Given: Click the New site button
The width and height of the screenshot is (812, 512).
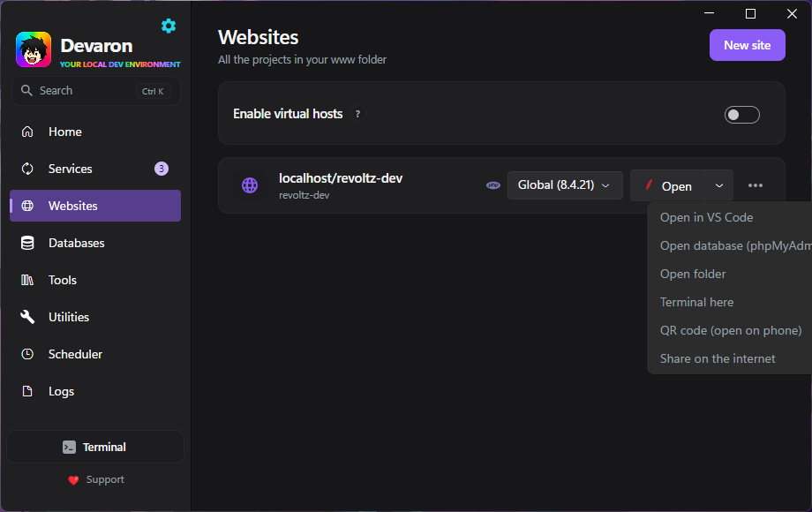Looking at the screenshot, I should click(x=747, y=45).
